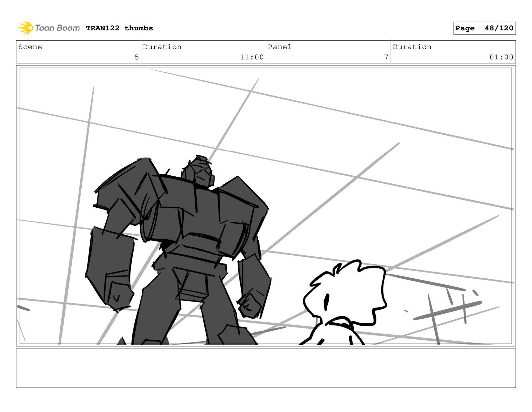This screenshot has height=412, width=532.
Task: Select scene number value '5'
Action: pyautogui.click(x=137, y=57)
